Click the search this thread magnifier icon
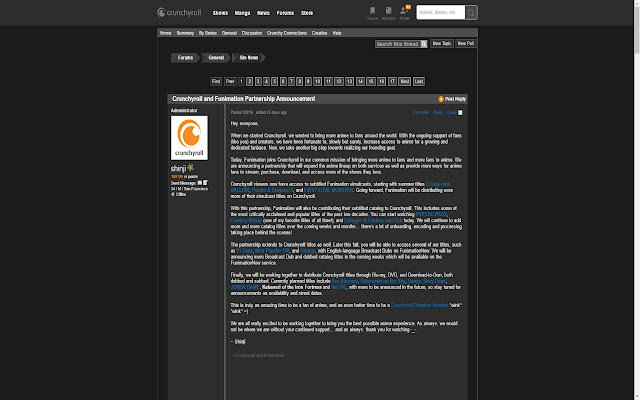This screenshot has height=400, width=640. pos(421,44)
